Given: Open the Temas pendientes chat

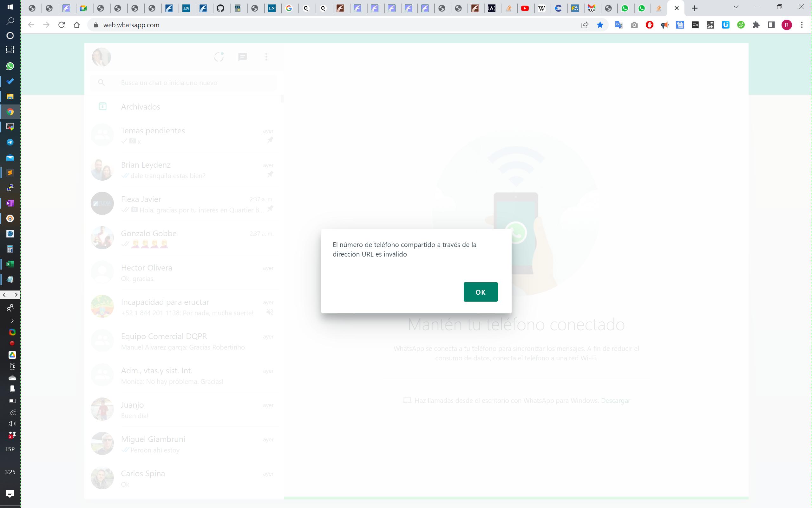Looking at the screenshot, I should tap(184, 135).
